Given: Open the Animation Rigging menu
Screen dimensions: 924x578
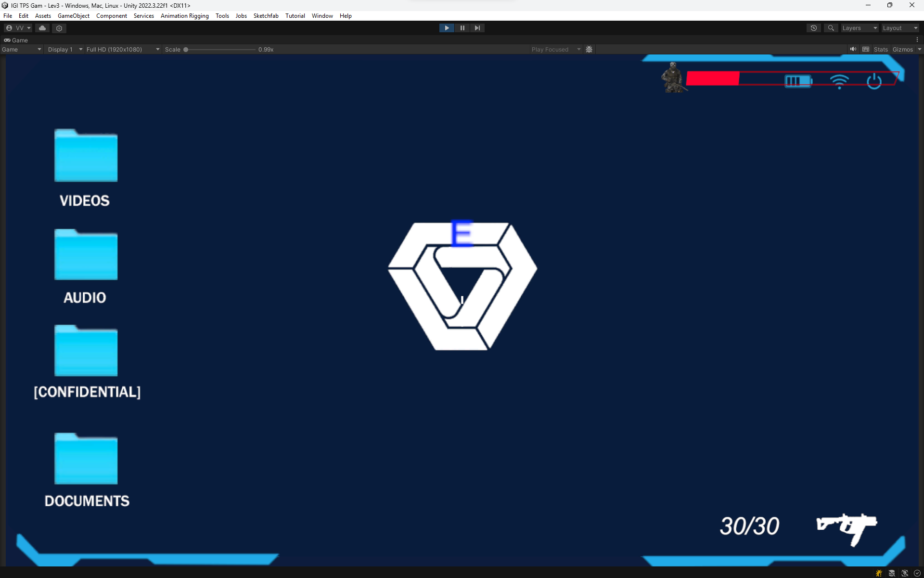Looking at the screenshot, I should point(184,16).
